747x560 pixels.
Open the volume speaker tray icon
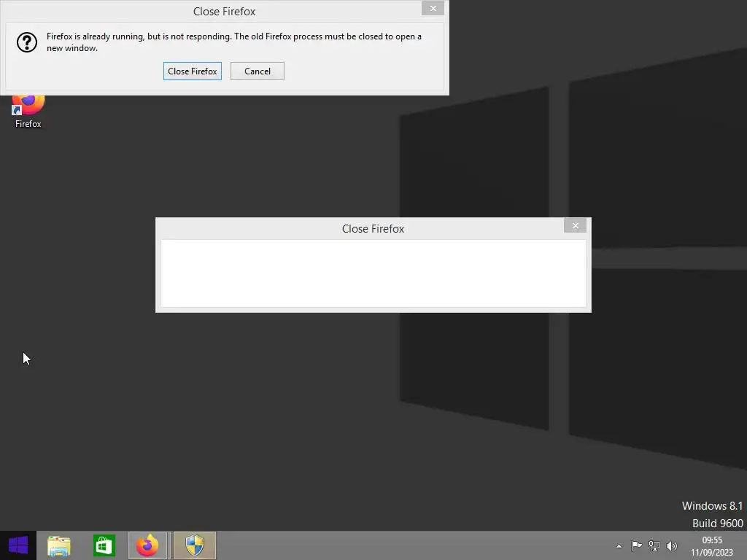[672, 545]
